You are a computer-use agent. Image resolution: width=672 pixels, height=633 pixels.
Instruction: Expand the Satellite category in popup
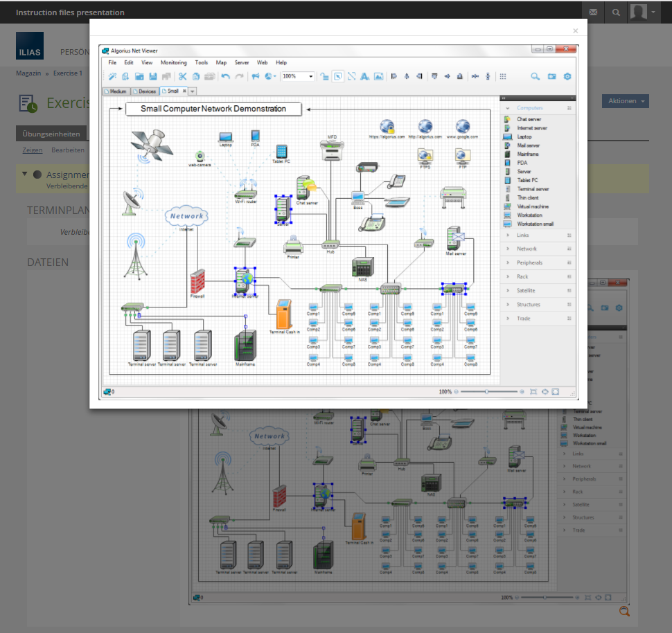click(538, 291)
